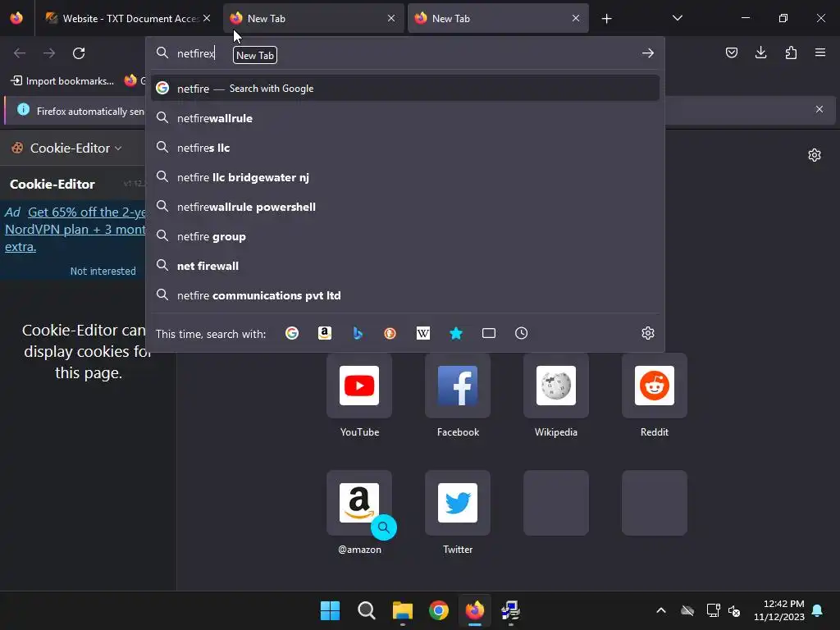Screen dimensions: 840x630
Task: Choose netfirewallrule powershell suggestion
Action: point(405,207)
